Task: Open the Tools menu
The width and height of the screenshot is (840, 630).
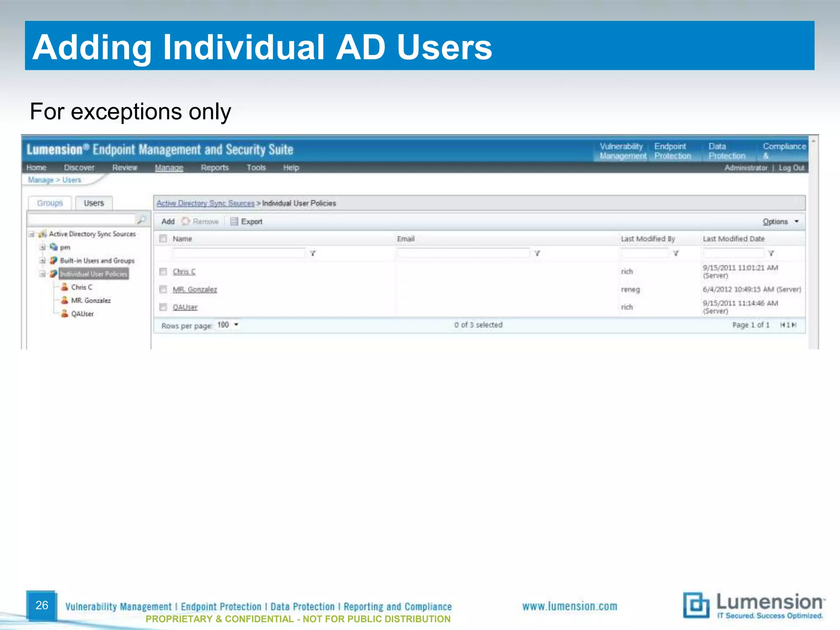Action: pos(256,167)
